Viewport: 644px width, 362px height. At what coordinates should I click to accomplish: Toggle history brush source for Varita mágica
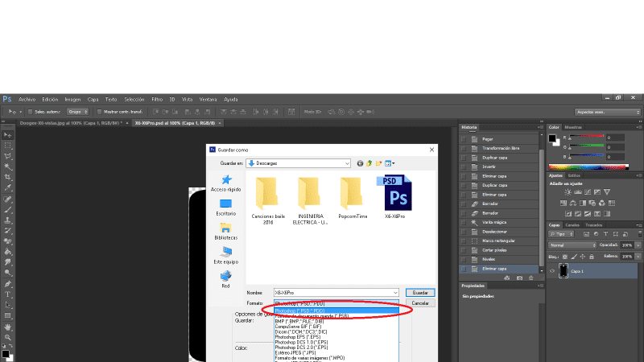coord(464,223)
